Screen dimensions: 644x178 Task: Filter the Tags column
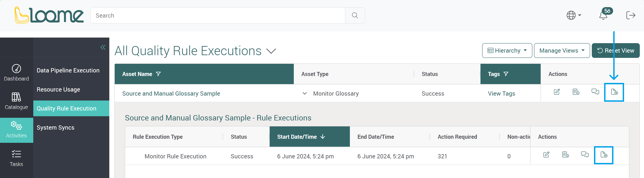click(506, 74)
